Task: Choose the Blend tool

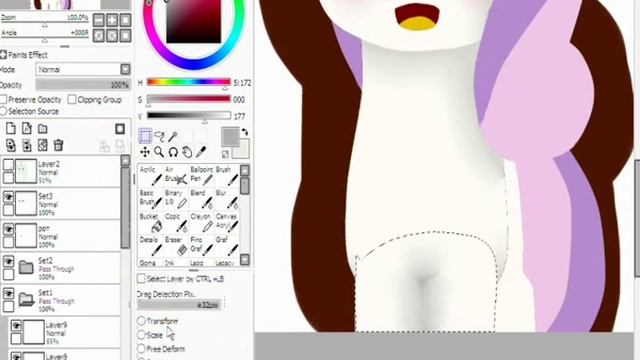Action: click(x=201, y=199)
